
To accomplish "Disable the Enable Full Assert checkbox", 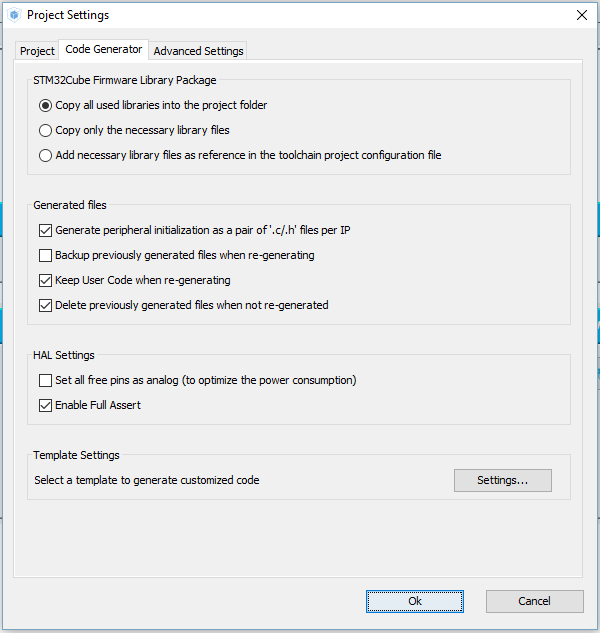I will coord(45,405).
